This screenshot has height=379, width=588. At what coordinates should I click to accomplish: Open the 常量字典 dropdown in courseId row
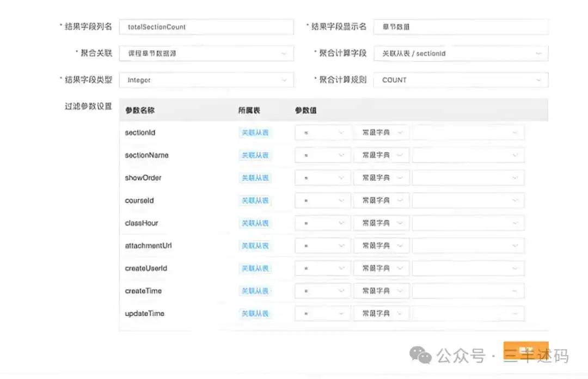[381, 200]
